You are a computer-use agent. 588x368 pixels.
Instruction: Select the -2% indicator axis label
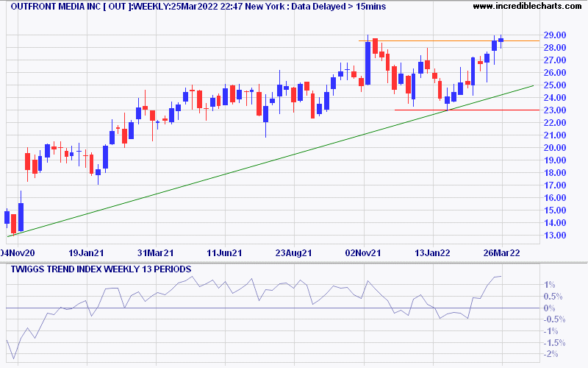coord(551,354)
